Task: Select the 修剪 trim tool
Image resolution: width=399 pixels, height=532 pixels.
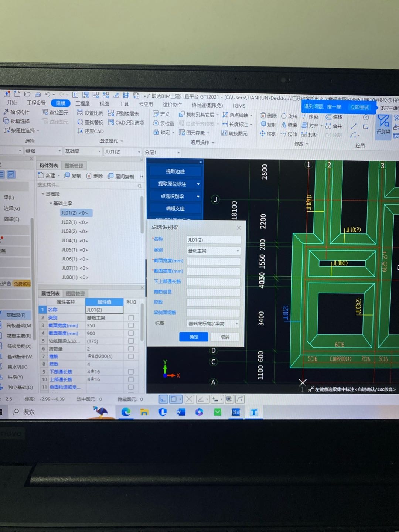Action: pos(310,116)
